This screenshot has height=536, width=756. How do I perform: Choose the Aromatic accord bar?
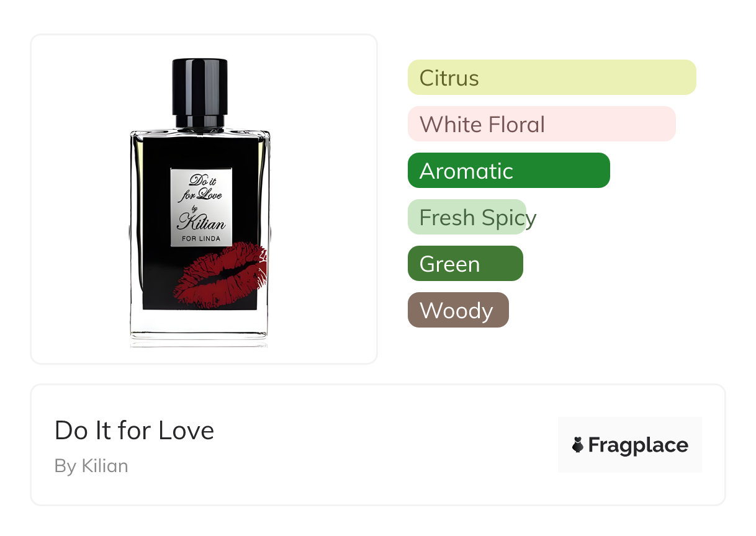coord(509,171)
